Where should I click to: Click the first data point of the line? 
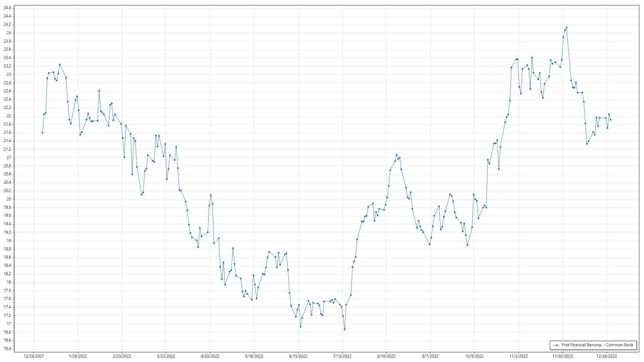(42, 132)
